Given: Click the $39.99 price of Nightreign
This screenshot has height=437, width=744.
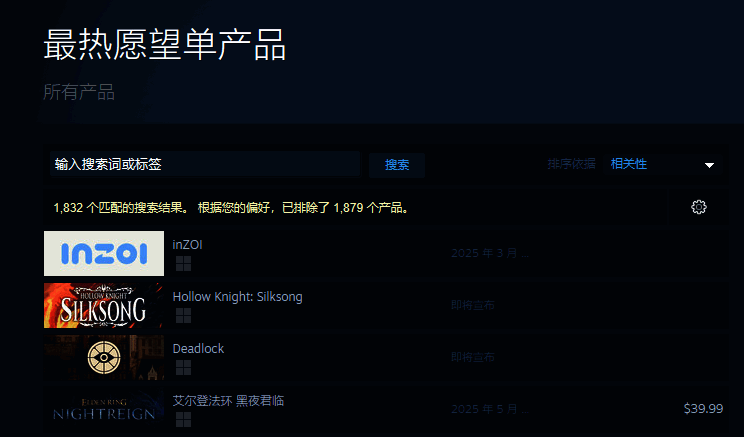Looking at the screenshot, I should point(703,409).
